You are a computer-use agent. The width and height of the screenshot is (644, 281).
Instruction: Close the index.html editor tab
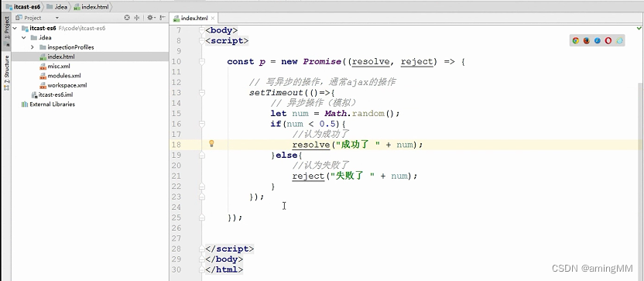pyautogui.click(x=212, y=19)
